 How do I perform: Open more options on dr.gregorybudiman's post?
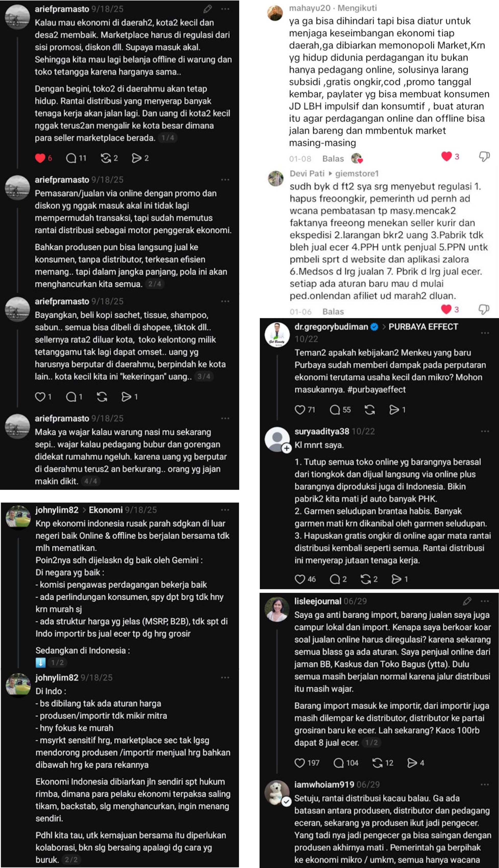point(485,333)
